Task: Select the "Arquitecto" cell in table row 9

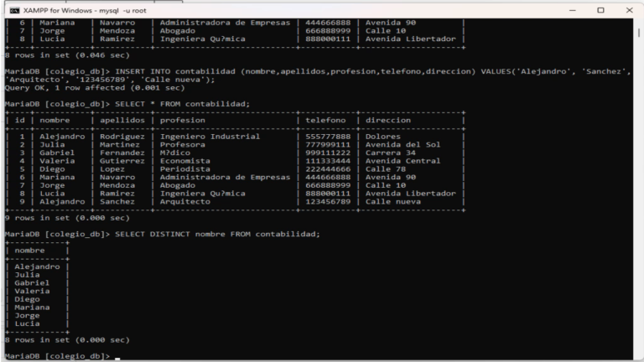Action: coord(184,201)
